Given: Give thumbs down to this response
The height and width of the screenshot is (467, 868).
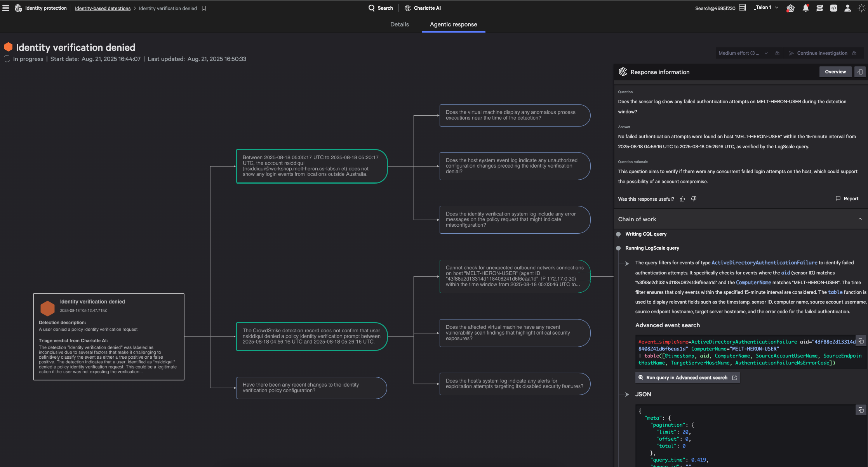Looking at the screenshot, I should [694, 199].
